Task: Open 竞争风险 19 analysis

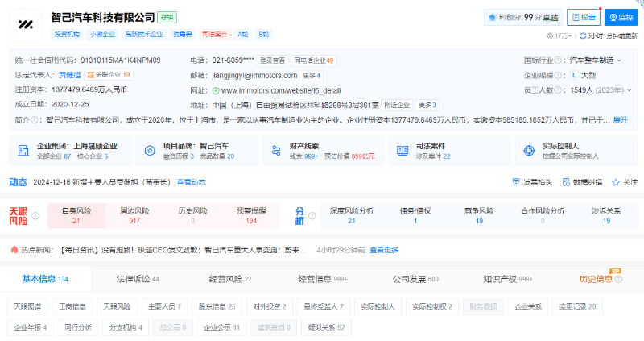Action: coord(479,215)
